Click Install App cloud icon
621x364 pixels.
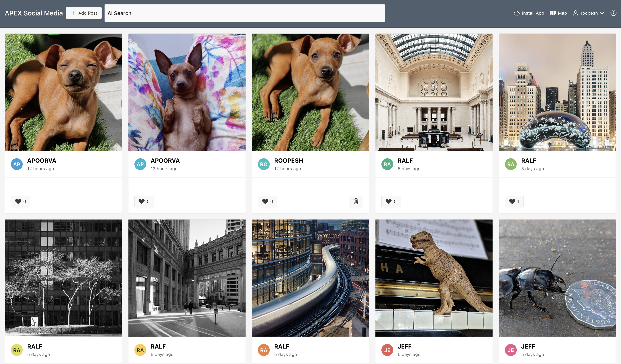(516, 13)
